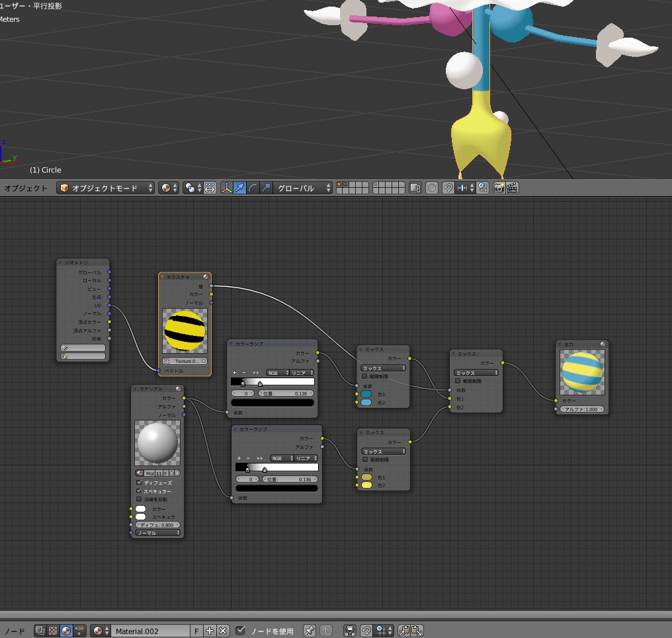Click plus add stop button in lower ColorRamp
Screen dimensions: 672x638
(239, 458)
